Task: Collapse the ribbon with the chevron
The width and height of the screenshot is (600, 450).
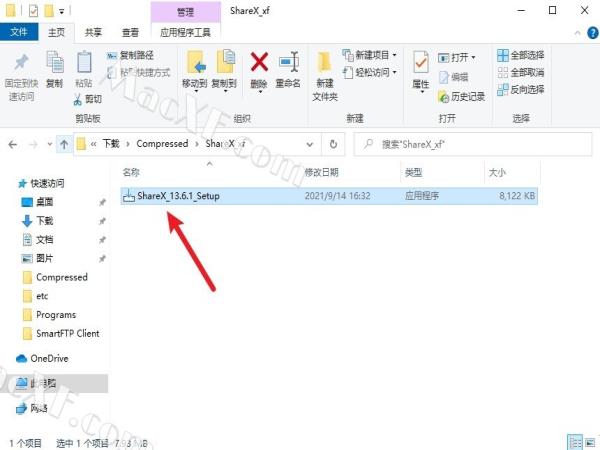Action: [x=577, y=33]
